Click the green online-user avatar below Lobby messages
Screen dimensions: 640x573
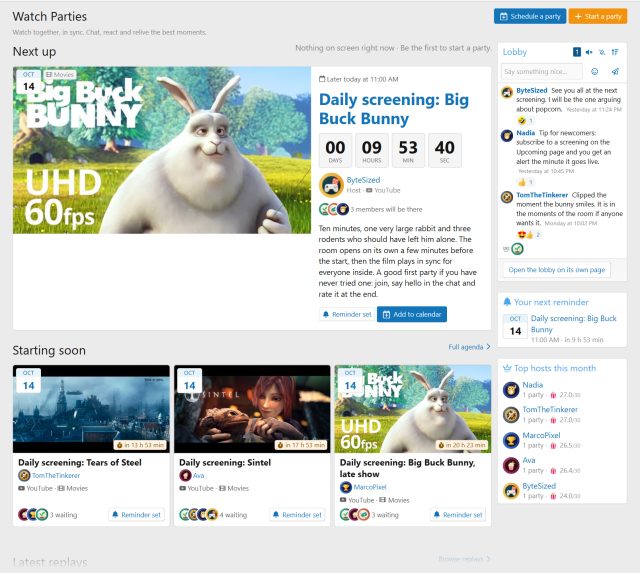pos(518,249)
